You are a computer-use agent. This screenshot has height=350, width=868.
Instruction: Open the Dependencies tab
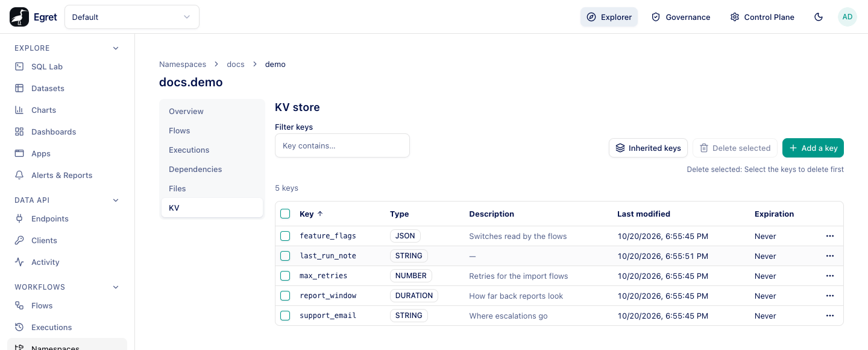click(212, 169)
